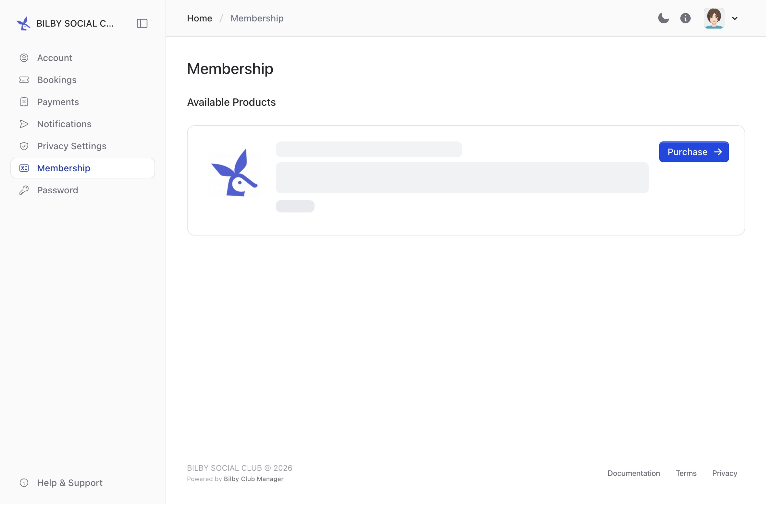This screenshot has width=766, height=532.
Task: Open the Account menu item
Action: [83, 58]
